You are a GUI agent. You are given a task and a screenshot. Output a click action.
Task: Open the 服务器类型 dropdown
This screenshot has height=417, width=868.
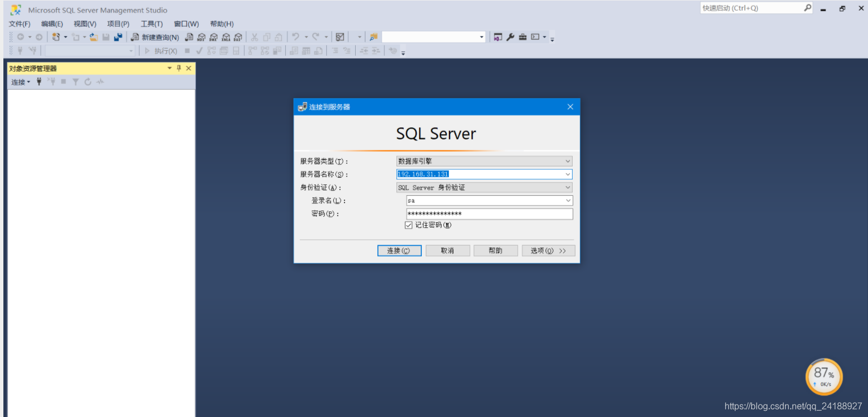pos(568,161)
